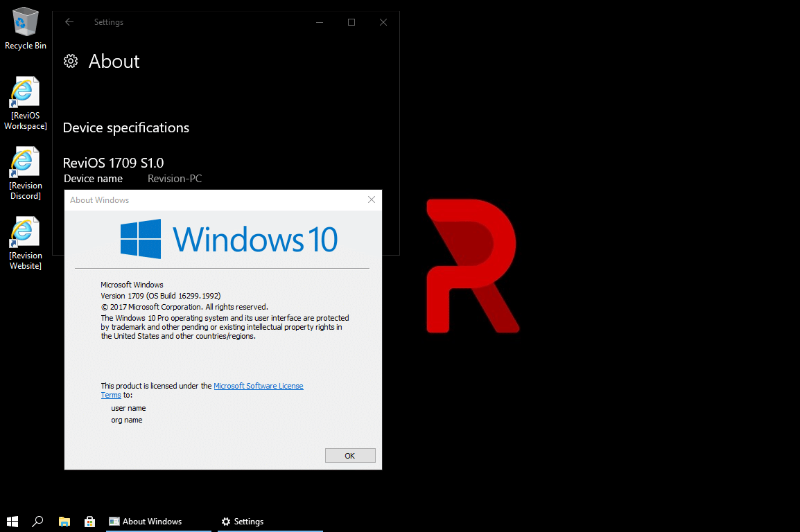Switch to Settings taskbar item
This screenshot has height=532, width=800.
pos(270,522)
